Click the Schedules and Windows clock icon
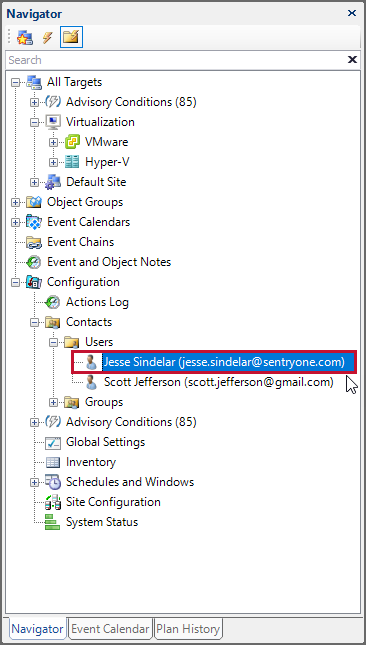366x645 pixels. [x=53, y=483]
